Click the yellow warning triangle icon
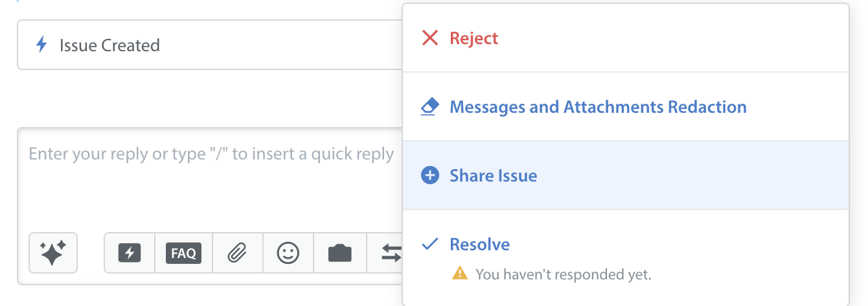Viewport: 868px width, 306px height. 459,274
